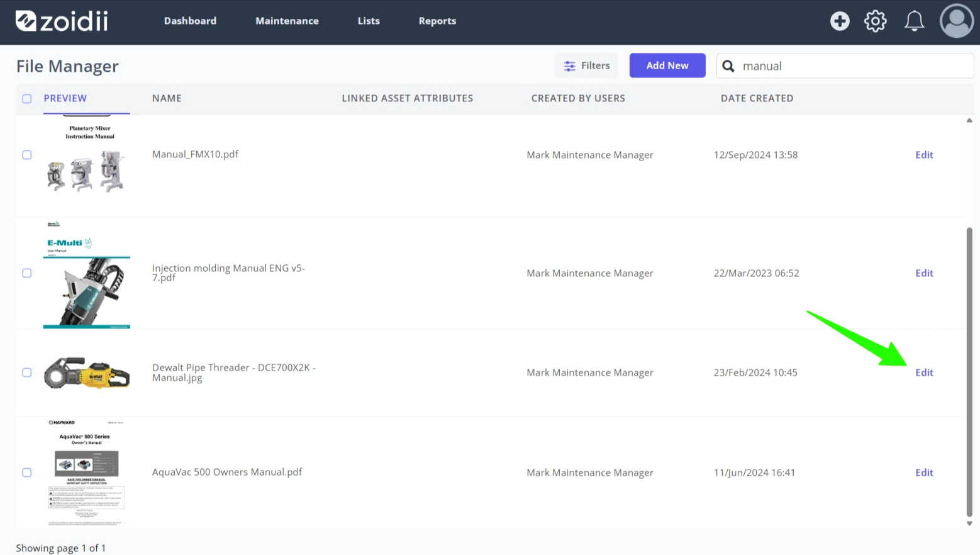980x555 pixels.
Task: Click the search magnifier icon
Action: point(728,66)
